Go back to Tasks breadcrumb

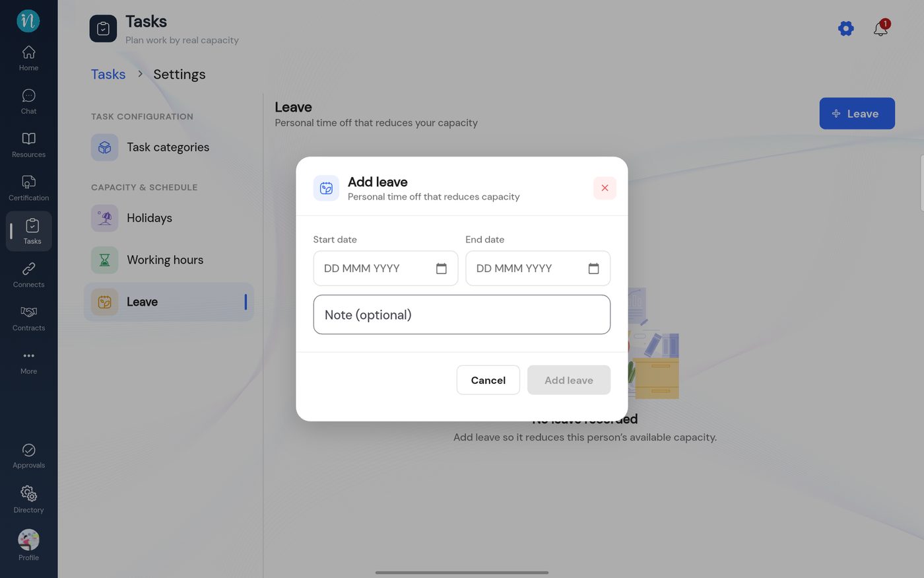click(x=108, y=74)
